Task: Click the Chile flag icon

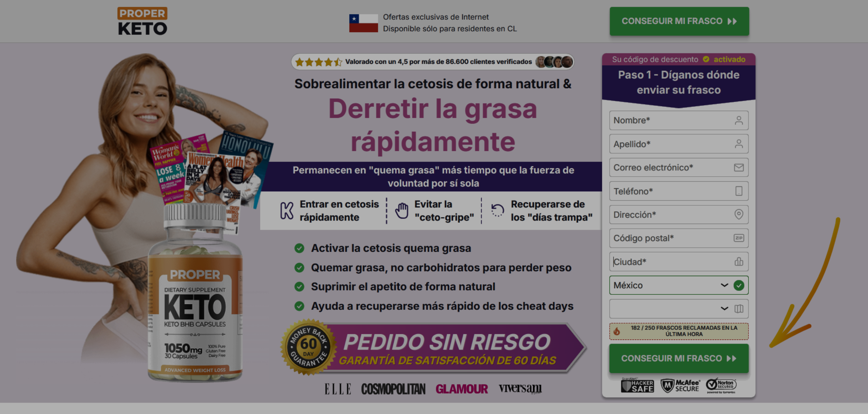Action: click(363, 23)
